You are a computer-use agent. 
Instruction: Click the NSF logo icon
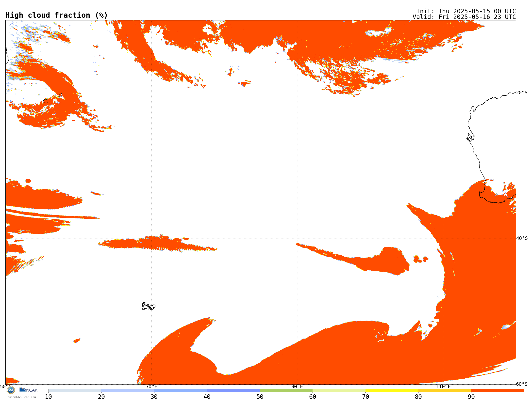coord(11,390)
